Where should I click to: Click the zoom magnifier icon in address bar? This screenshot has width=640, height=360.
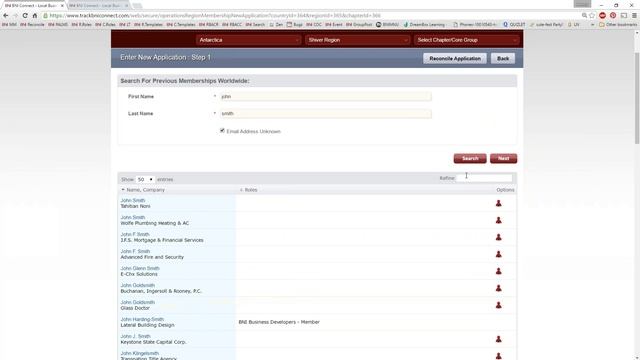584,16
